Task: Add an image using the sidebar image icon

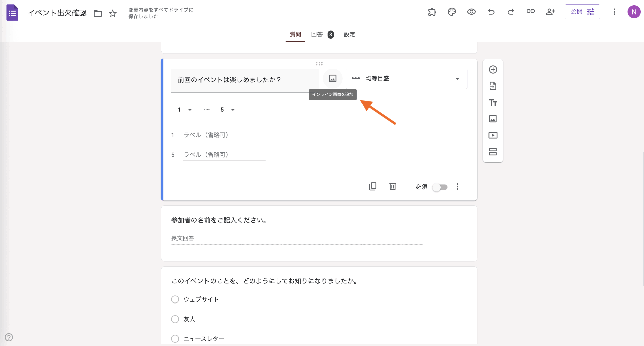Action: [493, 119]
